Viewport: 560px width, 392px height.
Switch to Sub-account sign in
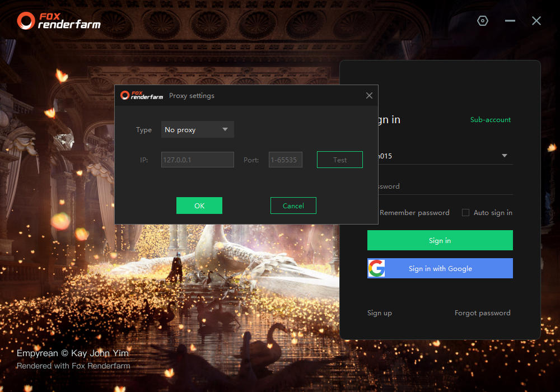point(491,120)
